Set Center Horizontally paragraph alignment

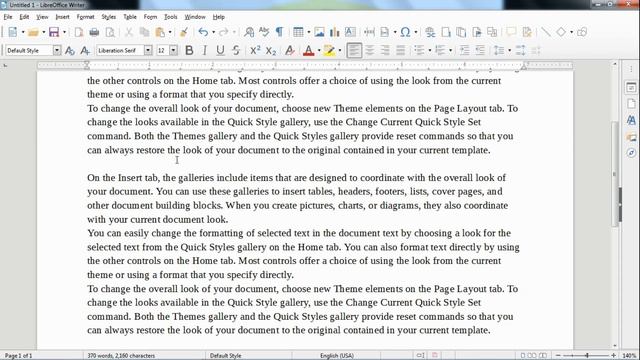(x=370, y=51)
